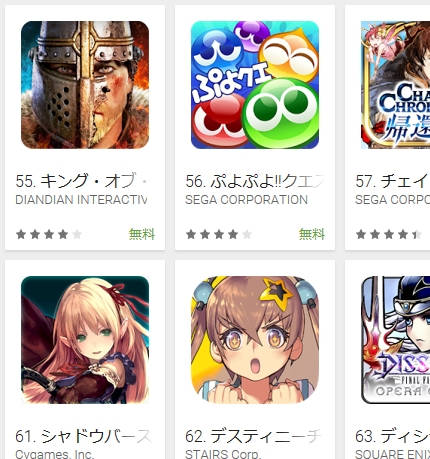Screen dimensions: 430x459
Task: Open the Destiny Child star-hairpin girl icon
Action: pos(255,340)
